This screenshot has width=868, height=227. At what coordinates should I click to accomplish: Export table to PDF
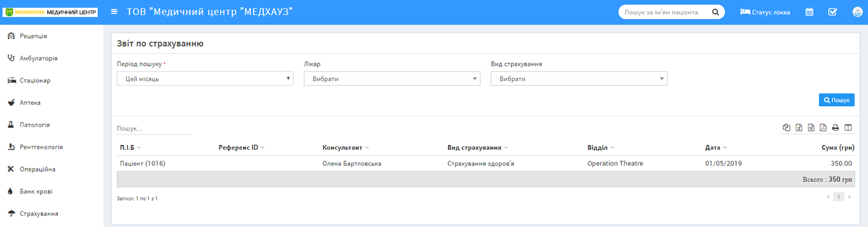click(x=823, y=128)
